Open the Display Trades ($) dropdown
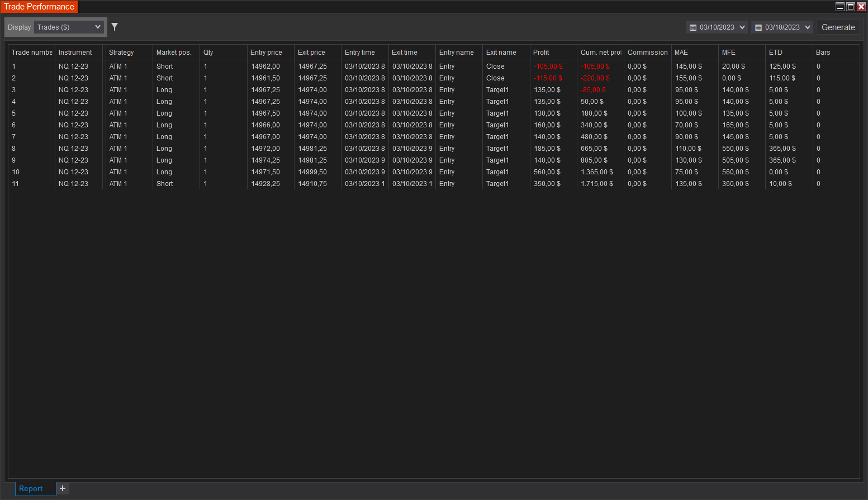 (69, 27)
